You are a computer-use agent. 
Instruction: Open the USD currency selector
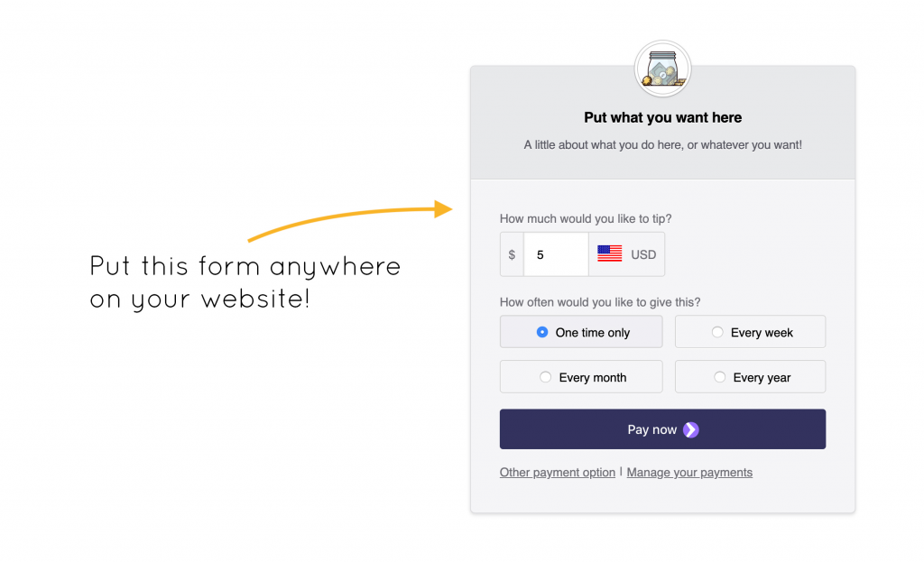[626, 254]
